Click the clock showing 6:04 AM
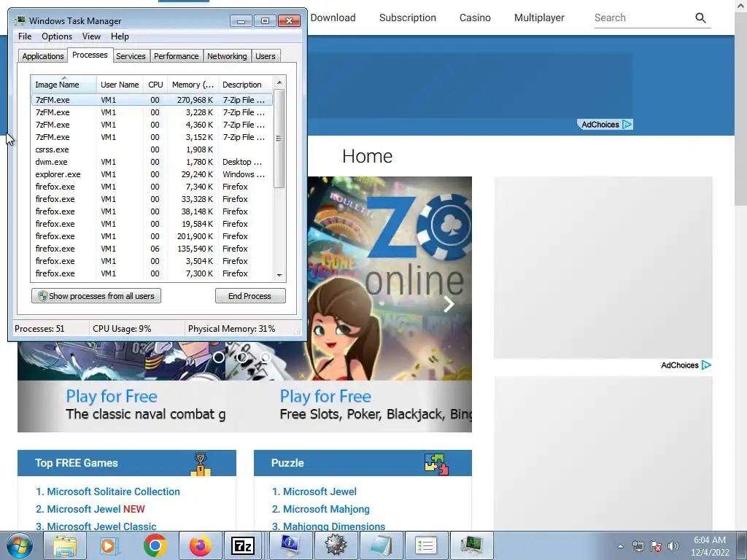Image resolution: width=747 pixels, height=560 pixels. click(710, 546)
